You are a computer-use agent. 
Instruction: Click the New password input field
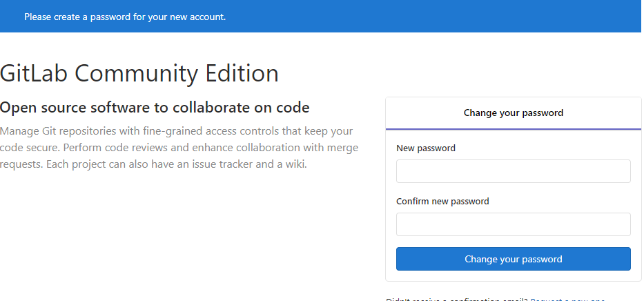(x=513, y=171)
